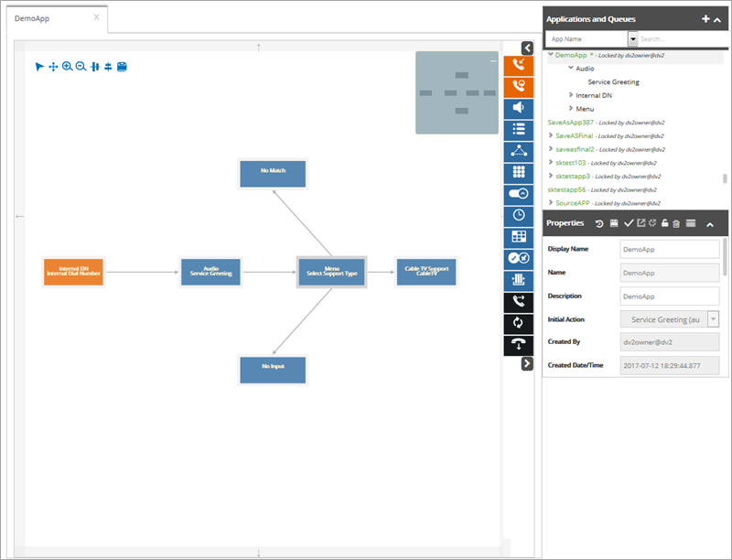The image size is (732, 560).
Task: Expand the Menu tree node
Action: [570, 109]
